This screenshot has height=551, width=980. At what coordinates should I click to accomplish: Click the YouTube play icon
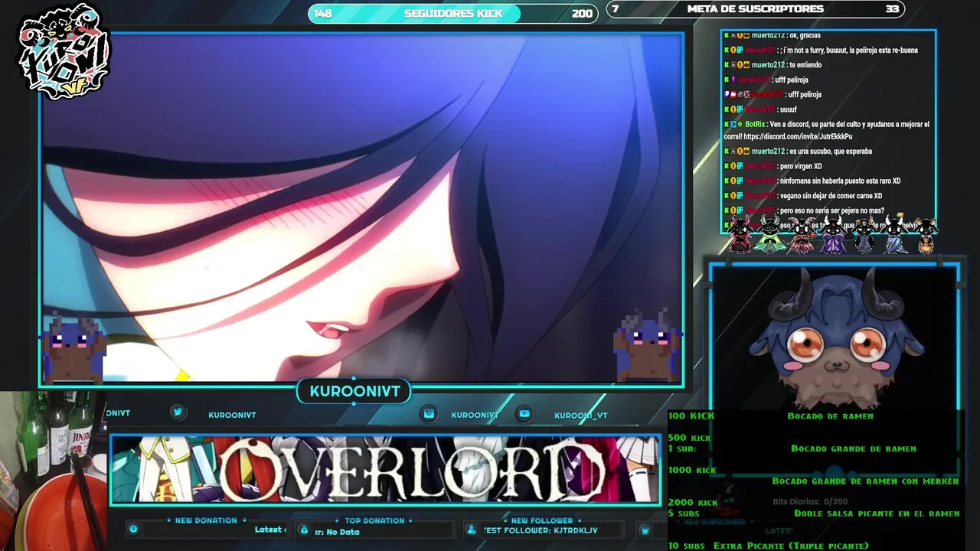(524, 414)
